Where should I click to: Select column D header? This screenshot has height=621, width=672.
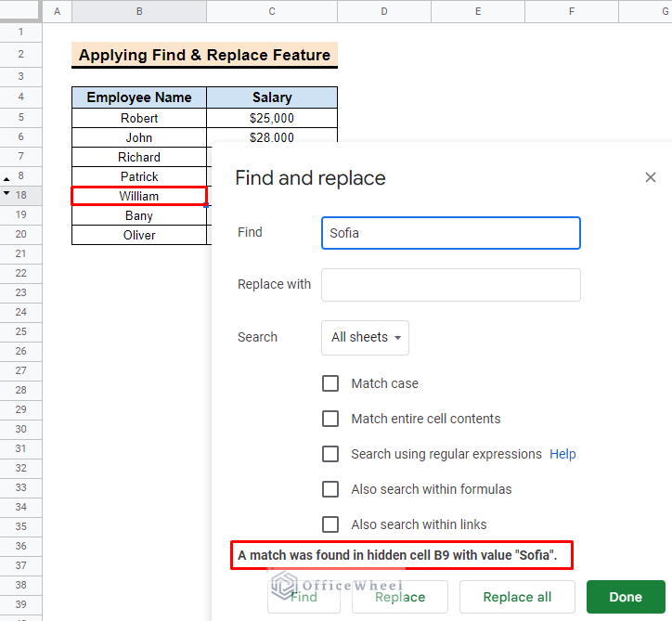[x=384, y=11]
